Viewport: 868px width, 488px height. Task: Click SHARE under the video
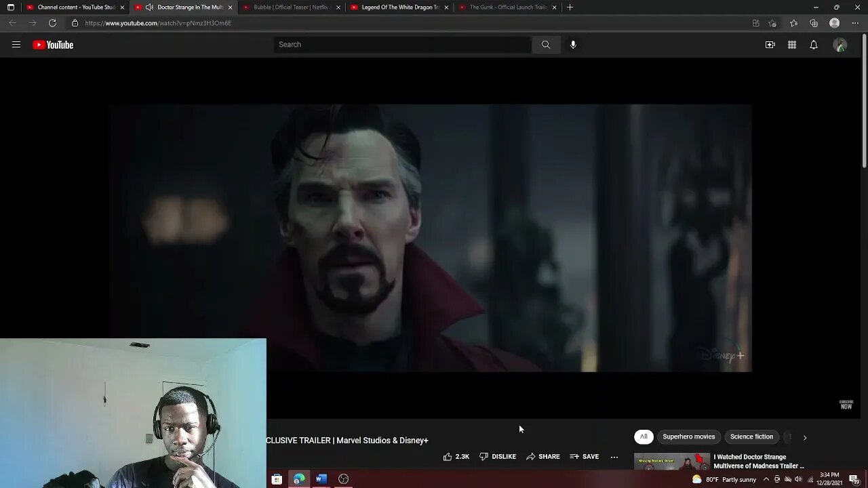543,457
